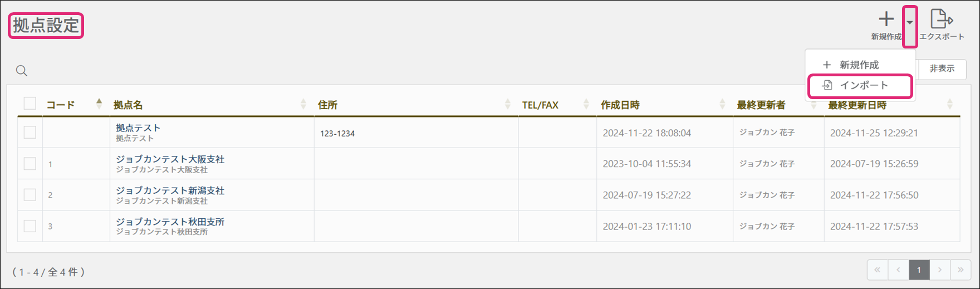Click the エクスポート export icon
980x289 pixels.
click(941, 19)
